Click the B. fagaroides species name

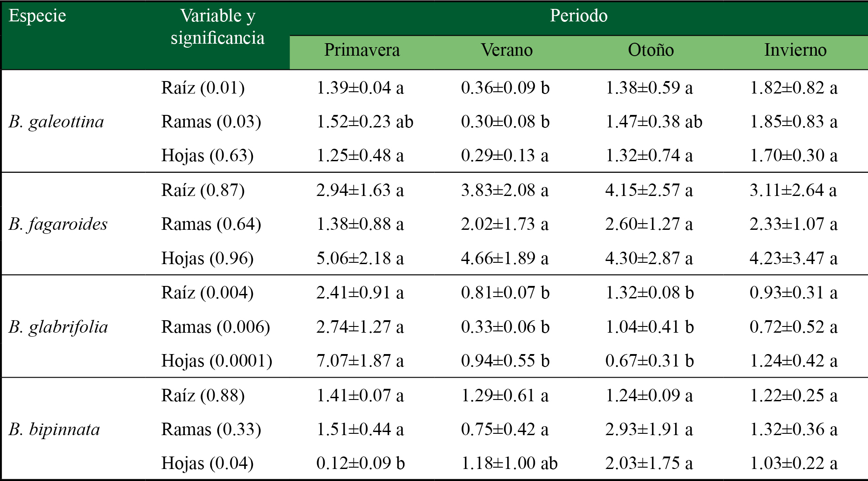pyautogui.click(x=58, y=224)
